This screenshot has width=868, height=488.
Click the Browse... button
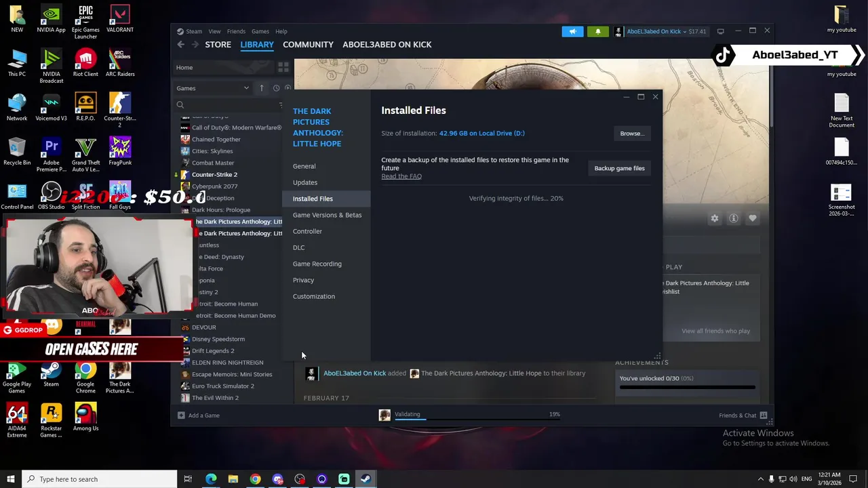[632, 134]
